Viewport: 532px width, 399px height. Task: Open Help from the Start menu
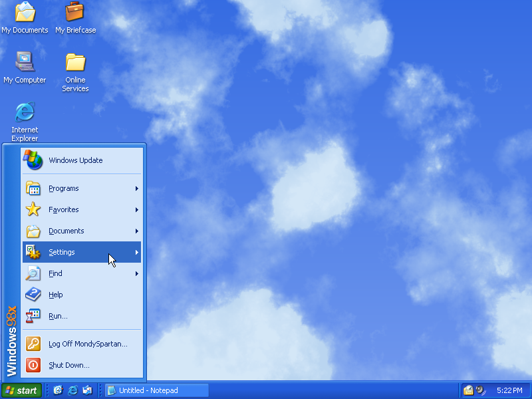[81, 295]
